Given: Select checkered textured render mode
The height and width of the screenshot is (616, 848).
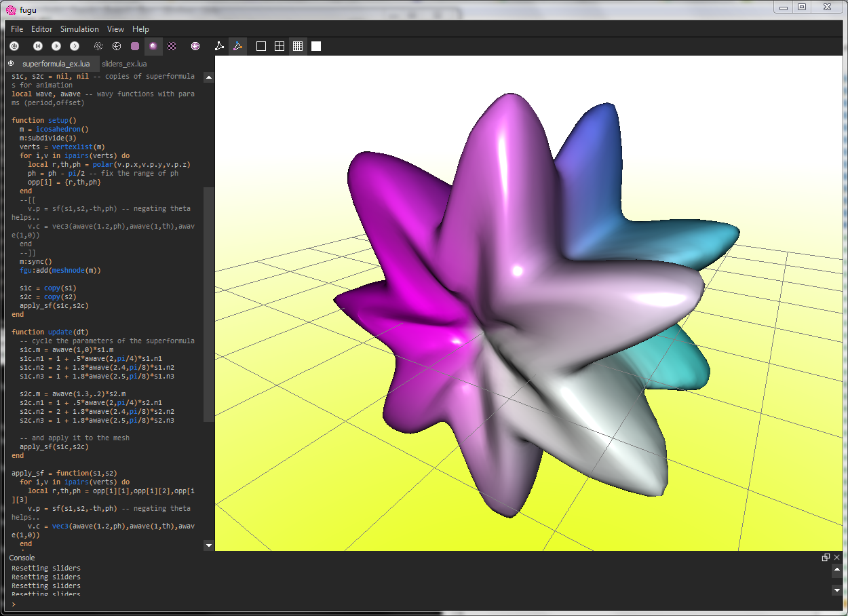Looking at the screenshot, I should point(172,46).
